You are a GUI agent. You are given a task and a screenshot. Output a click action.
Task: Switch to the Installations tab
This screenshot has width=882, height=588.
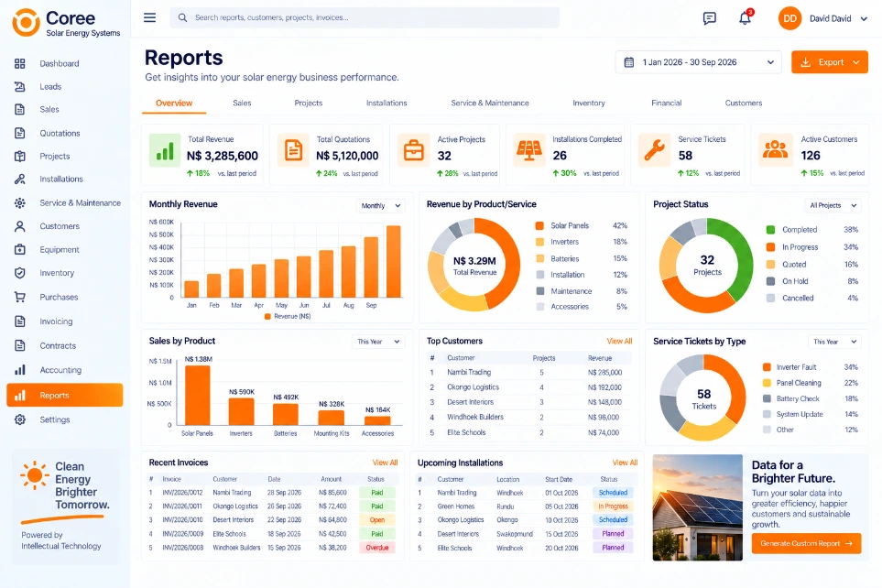click(x=387, y=103)
